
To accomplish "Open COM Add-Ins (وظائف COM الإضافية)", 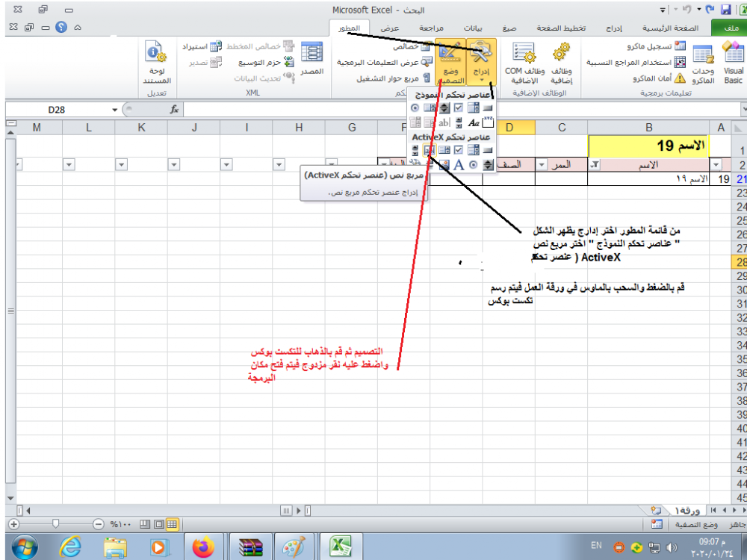I will [524, 63].
